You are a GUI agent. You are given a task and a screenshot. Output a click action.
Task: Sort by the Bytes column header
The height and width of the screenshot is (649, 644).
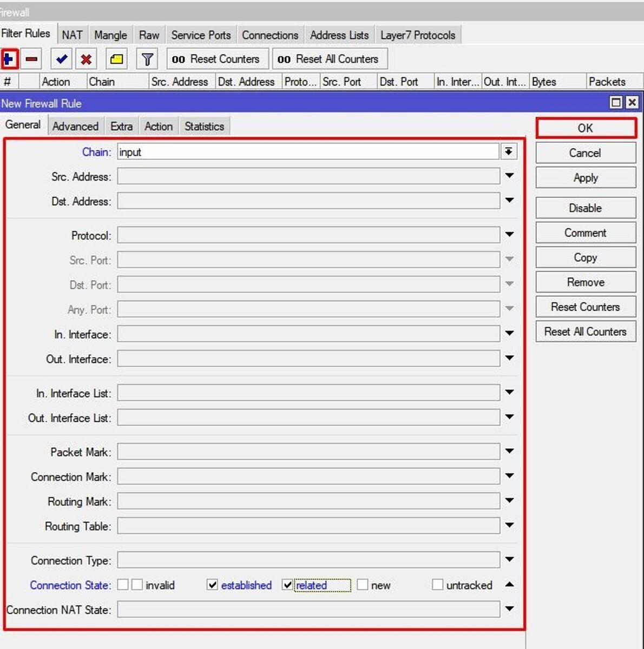(558, 82)
